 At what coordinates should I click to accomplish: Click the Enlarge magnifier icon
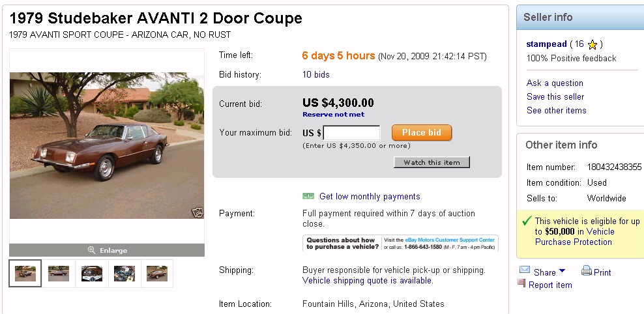click(x=92, y=250)
